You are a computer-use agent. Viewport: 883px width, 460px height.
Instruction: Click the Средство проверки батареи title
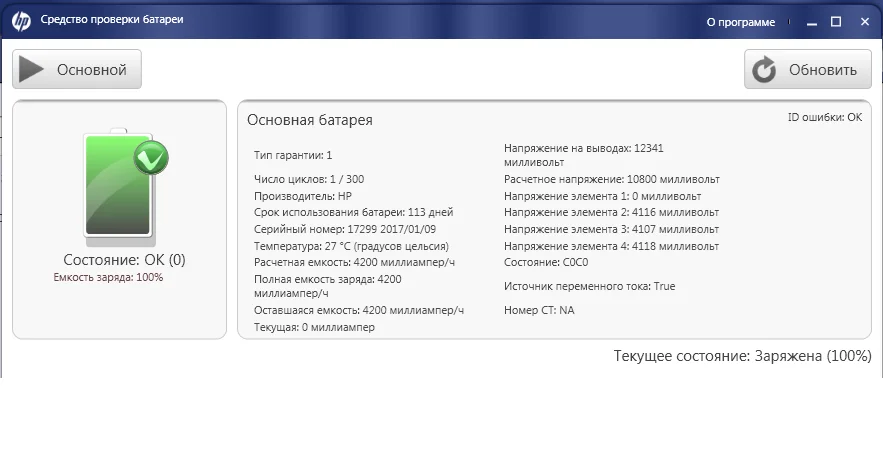click(x=112, y=20)
